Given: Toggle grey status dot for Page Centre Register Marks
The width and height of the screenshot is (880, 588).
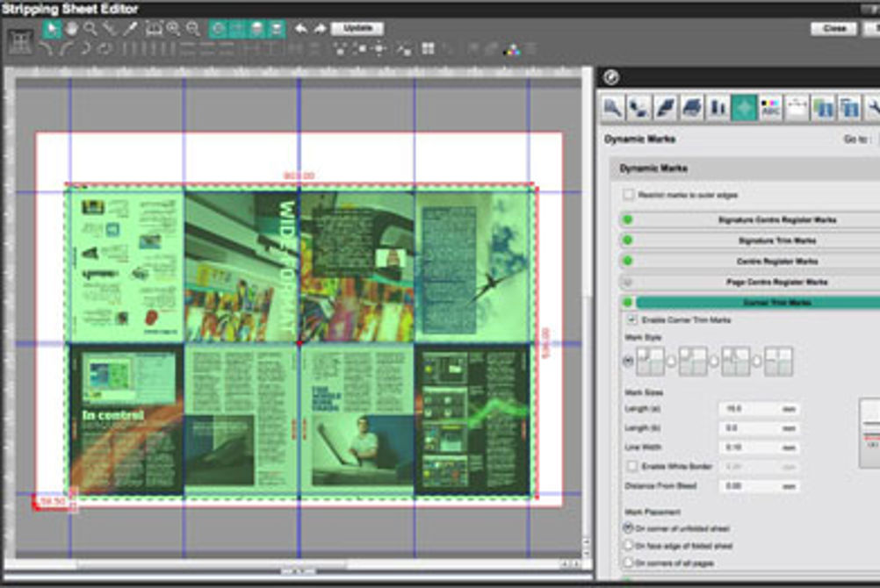Looking at the screenshot, I should pos(628,282).
